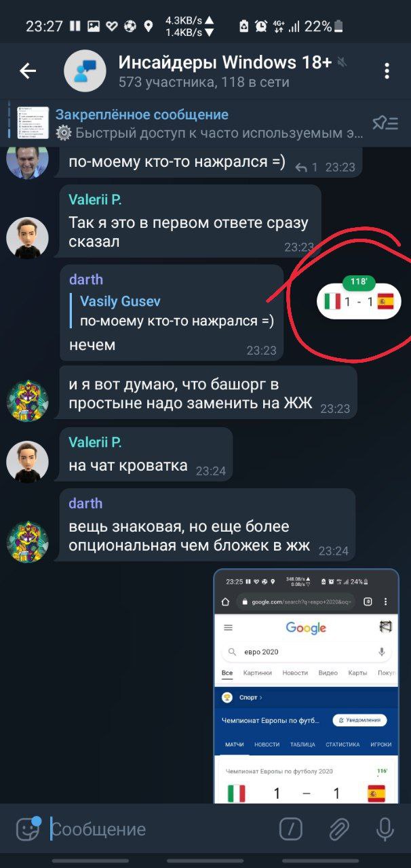Open the pinned messages list icon

(385, 123)
